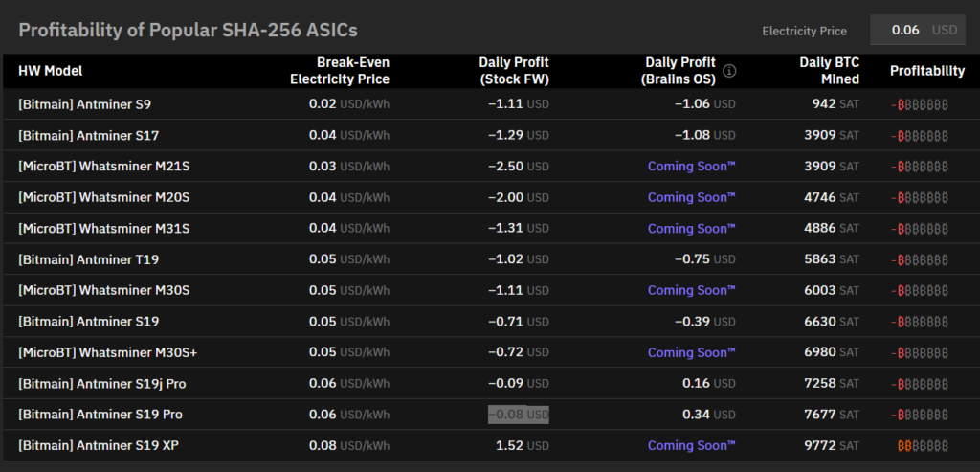Select the [Bitmain] Antminer S19 row name
The image size is (980, 472).
tap(89, 322)
